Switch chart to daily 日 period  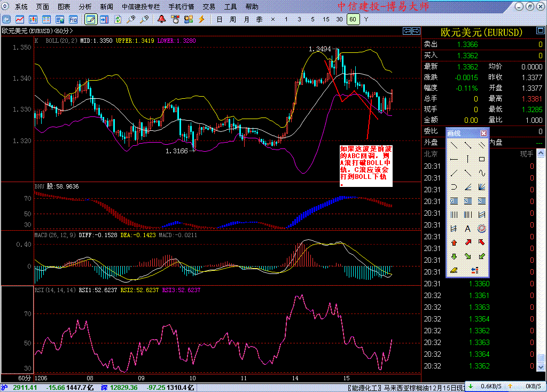pos(220,20)
